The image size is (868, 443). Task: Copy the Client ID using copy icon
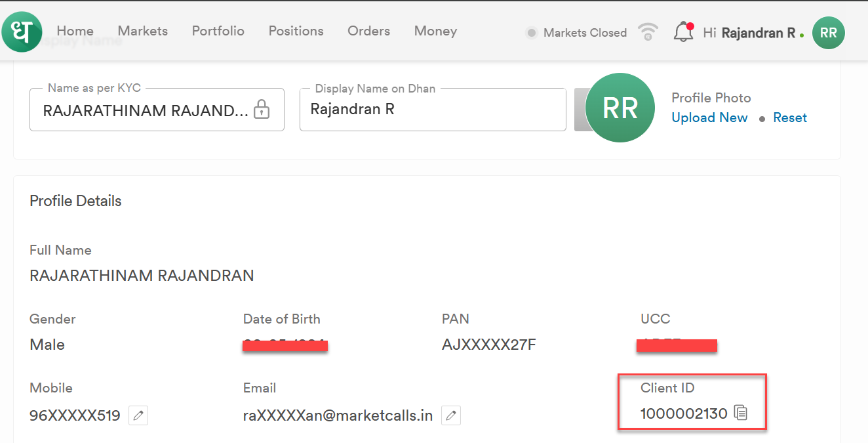741,413
